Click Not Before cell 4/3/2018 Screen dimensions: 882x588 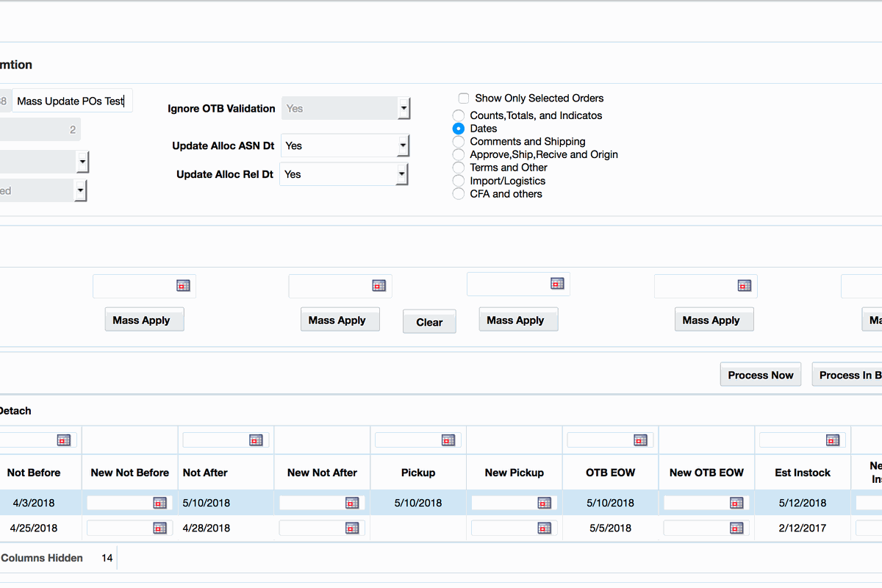click(34, 503)
